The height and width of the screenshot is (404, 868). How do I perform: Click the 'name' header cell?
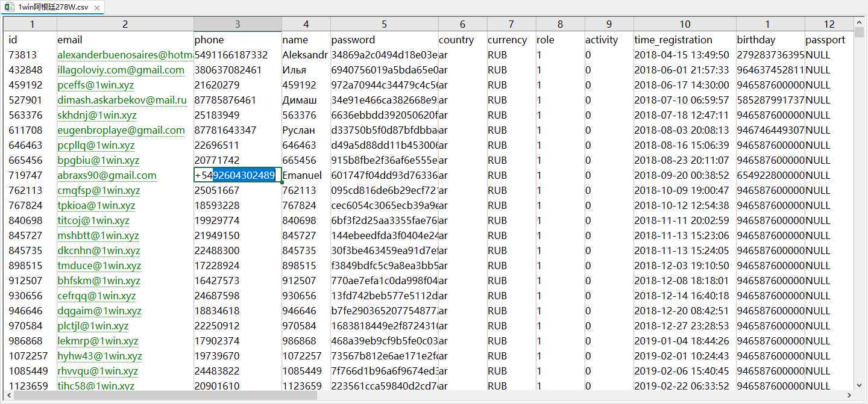tap(306, 40)
